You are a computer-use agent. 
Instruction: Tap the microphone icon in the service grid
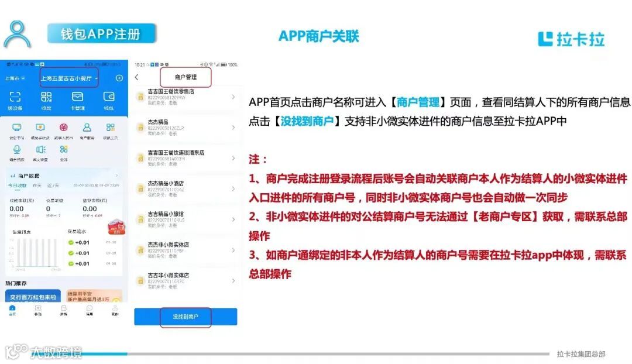click(16, 149)
